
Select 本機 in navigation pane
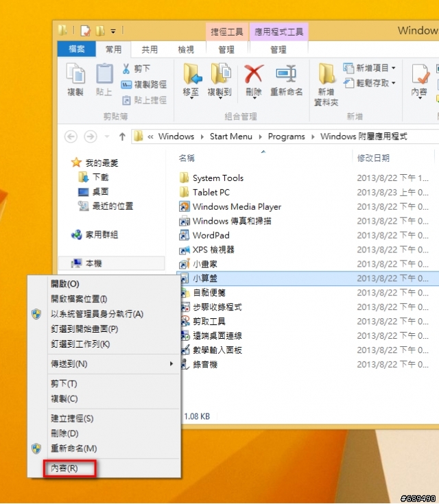click(112, 263)
